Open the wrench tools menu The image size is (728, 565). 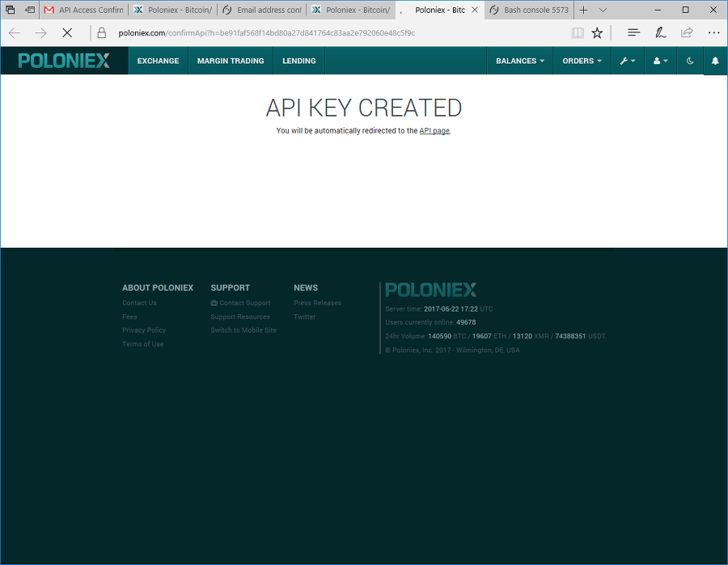(628, 61)
